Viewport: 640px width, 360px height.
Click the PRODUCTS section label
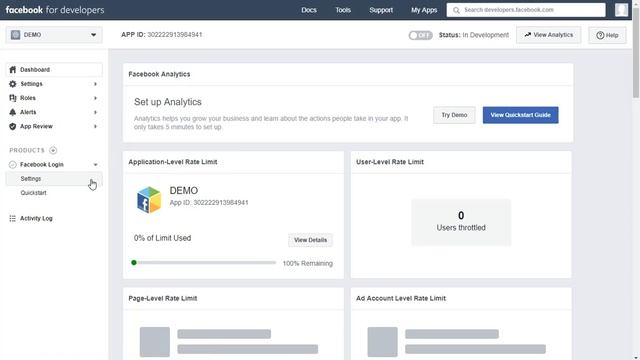(x=27, y=150)
